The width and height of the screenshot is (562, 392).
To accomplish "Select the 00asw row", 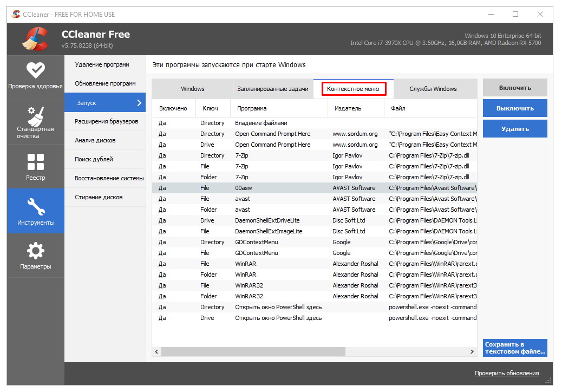I will click(315, 188).
